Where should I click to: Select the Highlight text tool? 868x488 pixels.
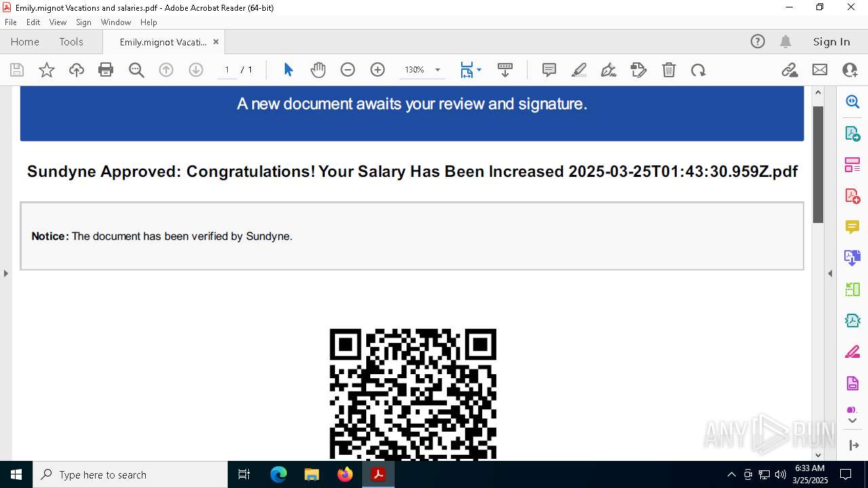tap(579, 70)
